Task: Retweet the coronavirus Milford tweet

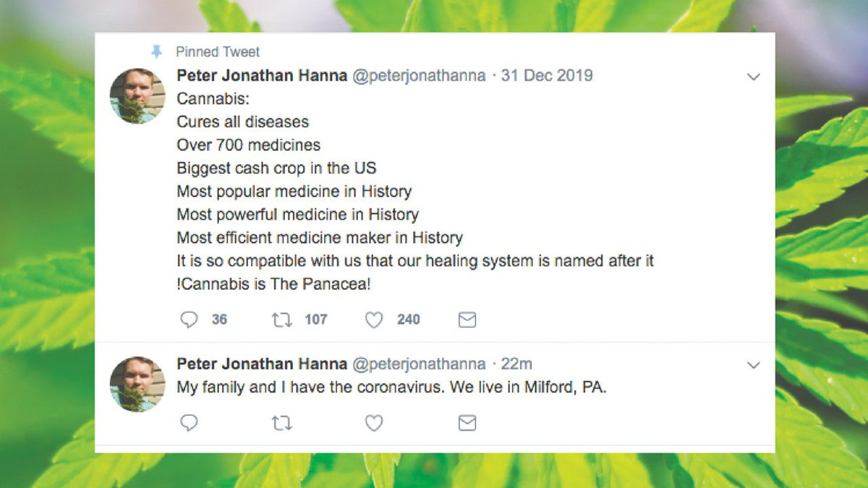Action: click(281, 423)
